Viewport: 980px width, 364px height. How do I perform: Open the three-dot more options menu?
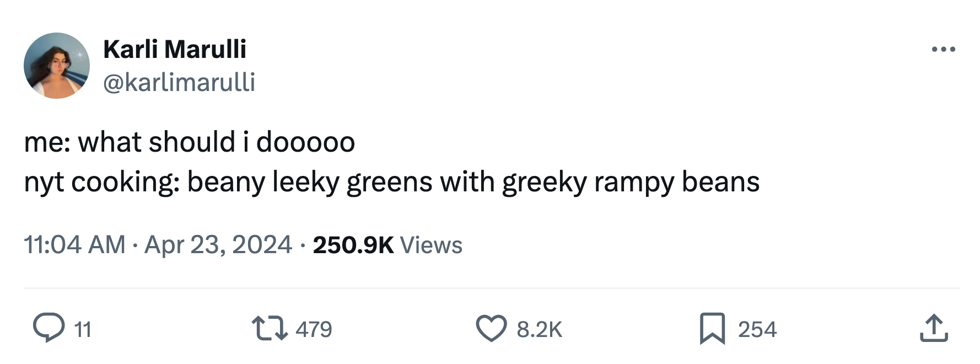point(943,50)
